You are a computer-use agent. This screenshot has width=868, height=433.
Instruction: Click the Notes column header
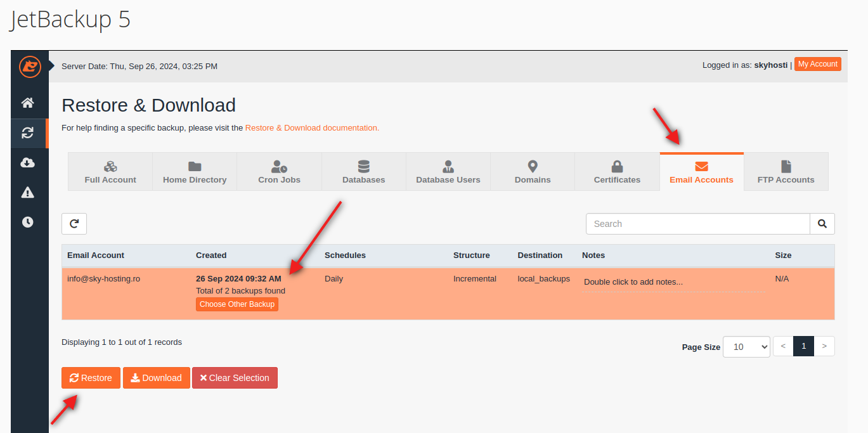click(593, 255)
